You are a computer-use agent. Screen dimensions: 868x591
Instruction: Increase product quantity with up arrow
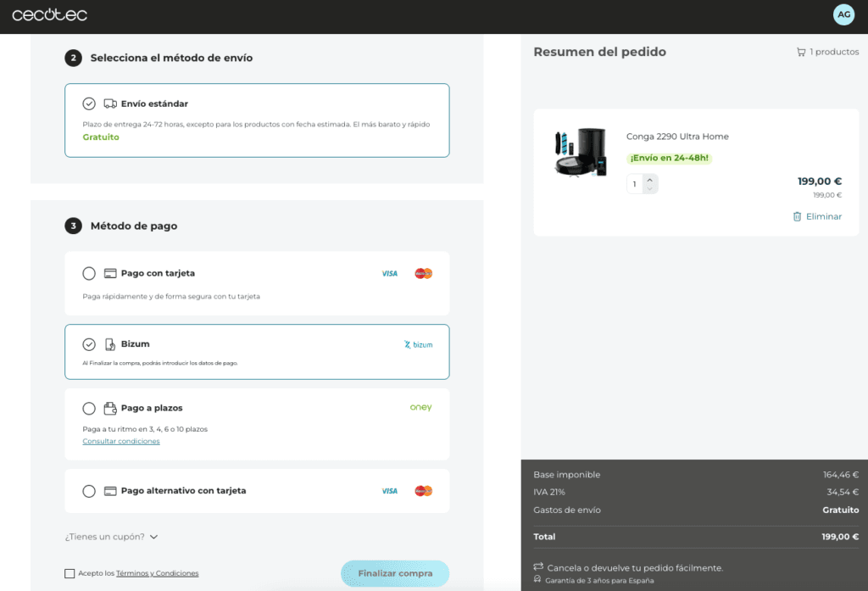(649, 179)
